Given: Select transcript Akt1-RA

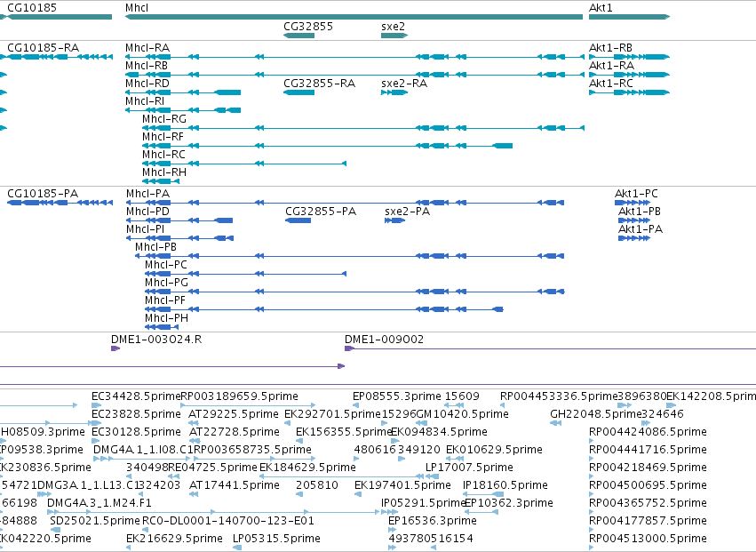Looking at the screenshot, I should [x=629, y=75].
